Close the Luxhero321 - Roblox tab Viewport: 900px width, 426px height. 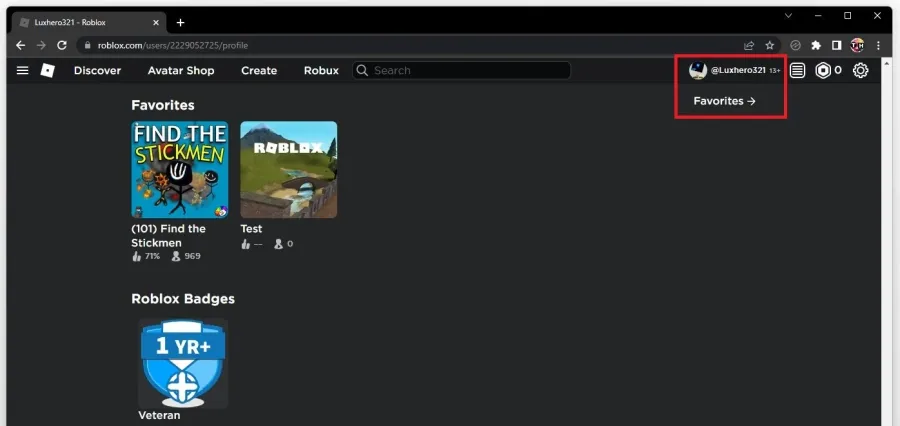pos(156,22)
